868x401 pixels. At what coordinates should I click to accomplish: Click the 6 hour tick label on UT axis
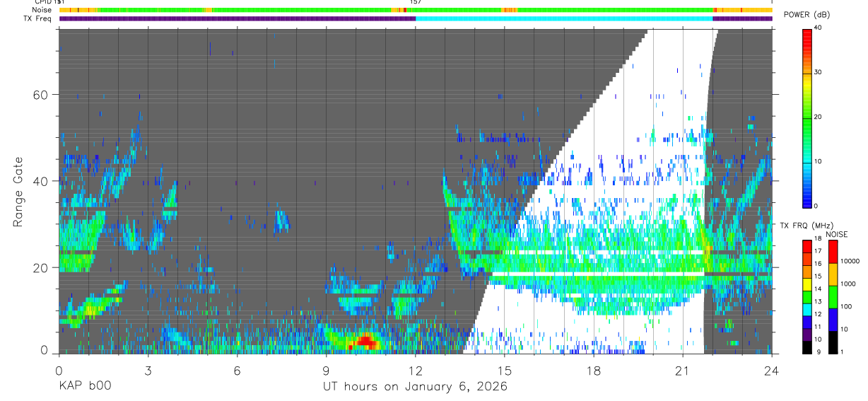[237, 371]
